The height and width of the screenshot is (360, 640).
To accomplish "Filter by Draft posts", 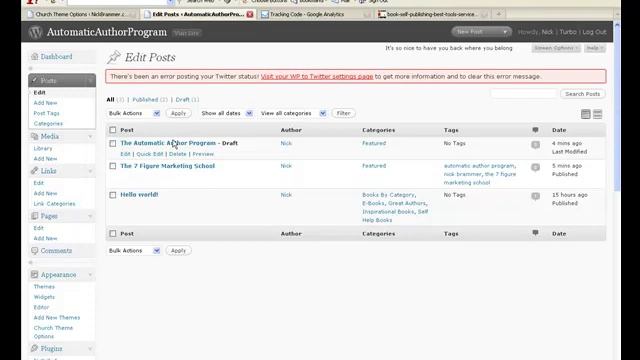I will coord(182,100).
